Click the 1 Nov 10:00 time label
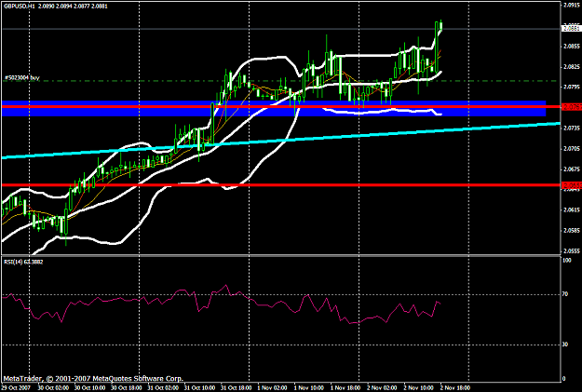This screenshot has width=582, height=392. (x=309, y=388)
